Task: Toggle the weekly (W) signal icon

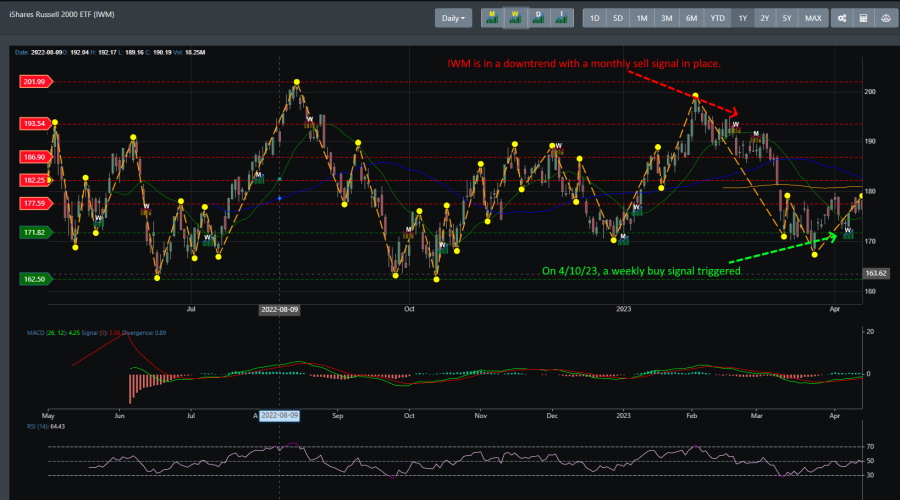Action: [x=515, y=18]
